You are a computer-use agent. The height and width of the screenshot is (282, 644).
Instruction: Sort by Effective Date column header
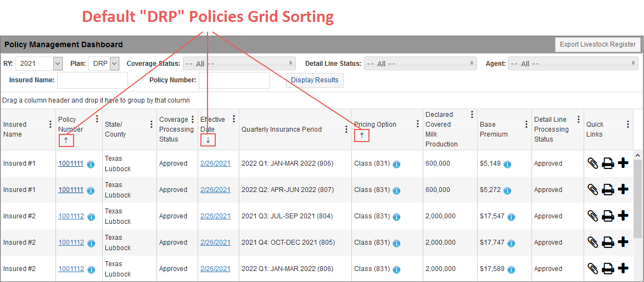(x=212, y=125)
